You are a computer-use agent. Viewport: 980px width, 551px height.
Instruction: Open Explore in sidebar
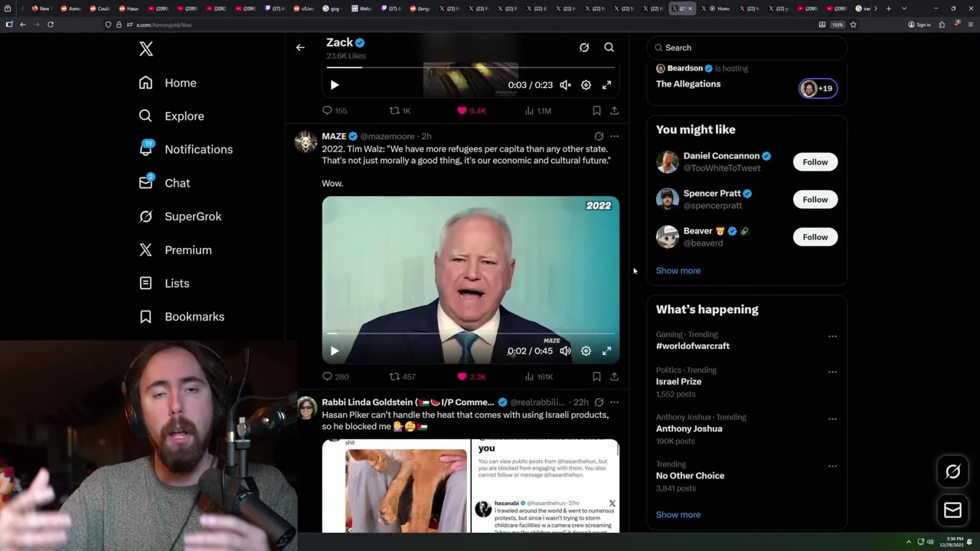coord(171,116)
